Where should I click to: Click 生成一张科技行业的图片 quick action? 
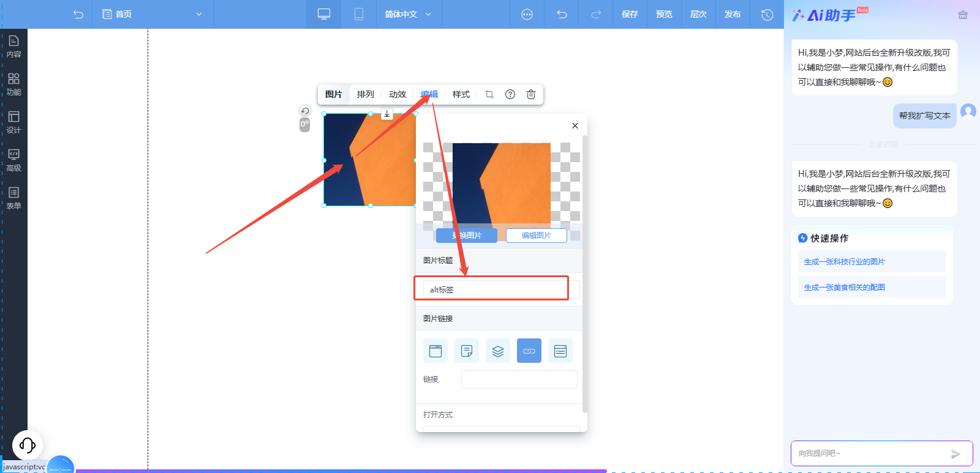(x=872, y=261)
